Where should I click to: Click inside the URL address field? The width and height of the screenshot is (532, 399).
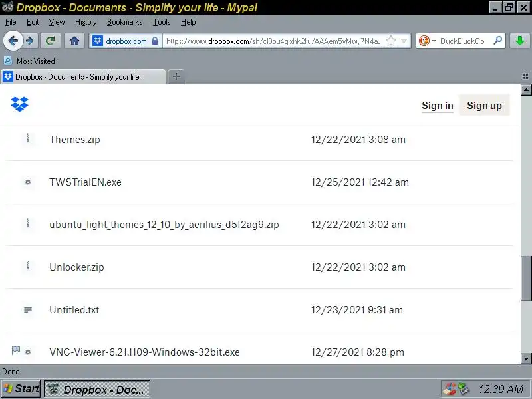pyautogui.click(x=273, y=41)
